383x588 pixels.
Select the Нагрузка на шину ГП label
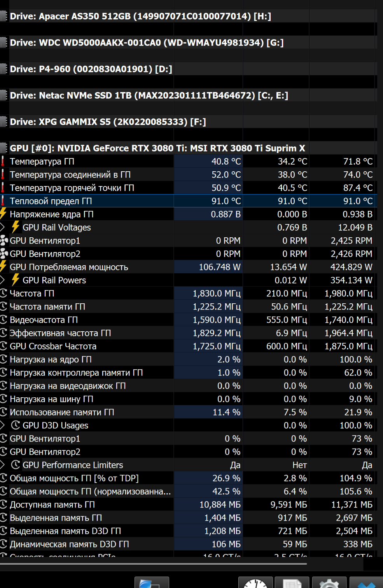coord(51,399)
